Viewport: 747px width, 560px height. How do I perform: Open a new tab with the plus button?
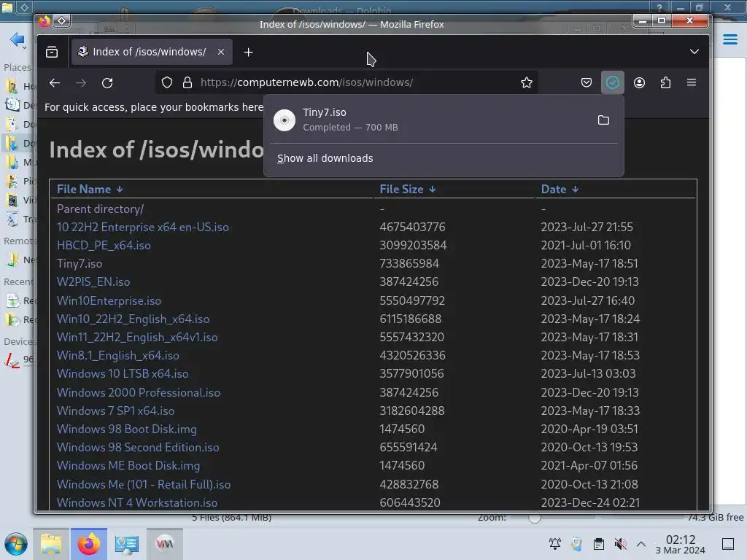click(248, 52)
